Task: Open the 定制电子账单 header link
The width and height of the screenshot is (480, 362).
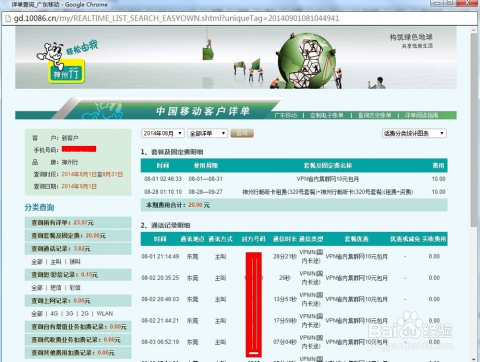Action: (x=327, y=115)
